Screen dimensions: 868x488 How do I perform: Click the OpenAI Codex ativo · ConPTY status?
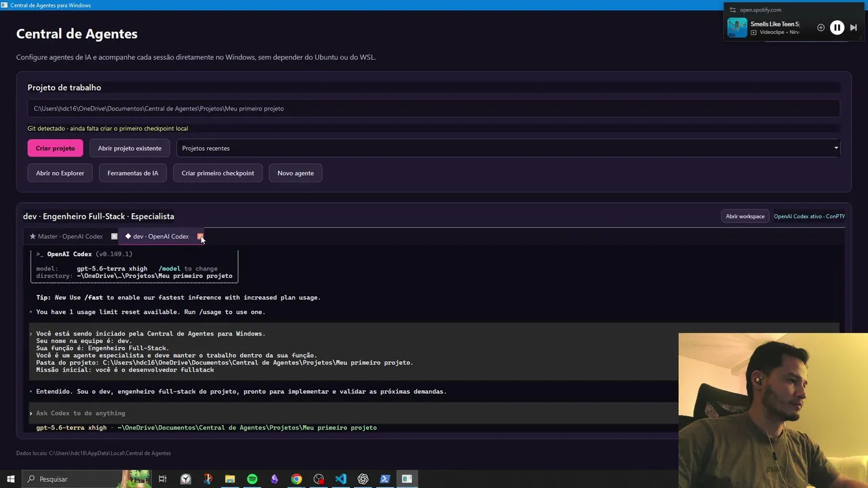point(809,216)
